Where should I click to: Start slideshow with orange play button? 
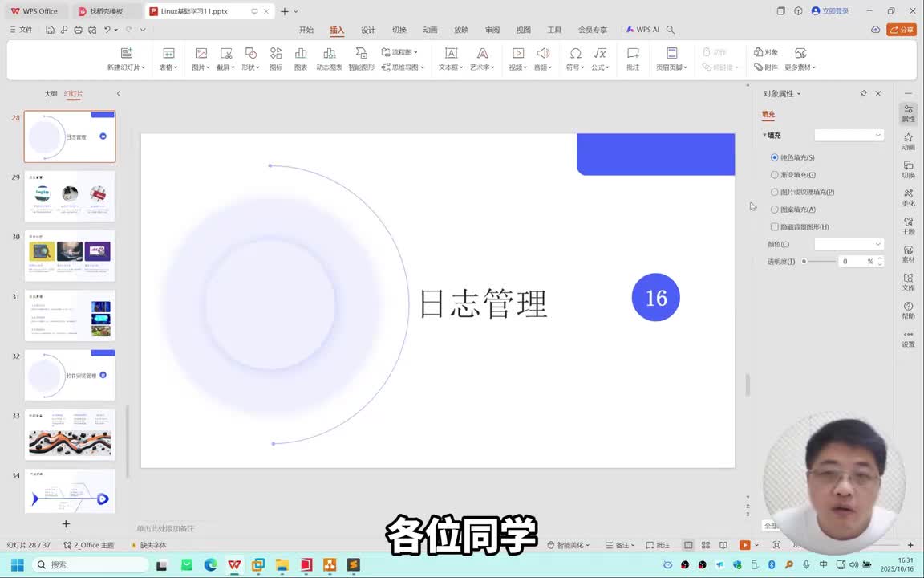click(x=745, y=545)
